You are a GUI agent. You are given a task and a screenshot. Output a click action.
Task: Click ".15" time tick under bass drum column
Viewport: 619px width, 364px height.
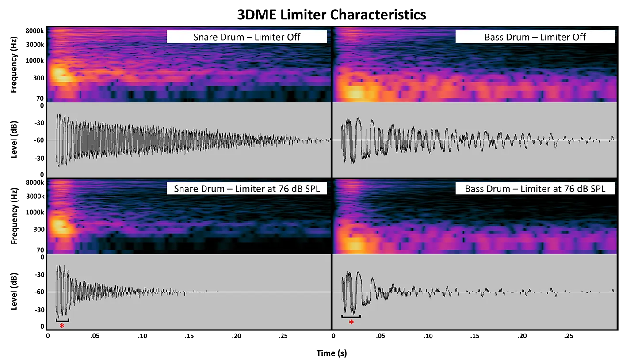coord(475,336)
